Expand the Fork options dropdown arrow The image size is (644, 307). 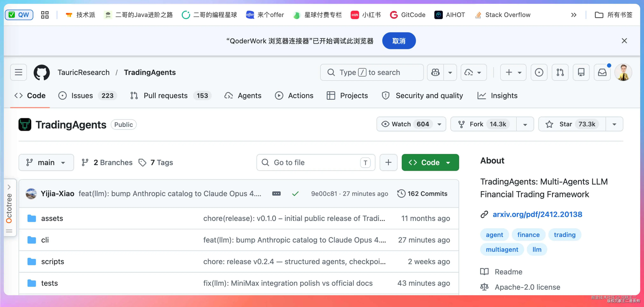(x=525, y=124)
